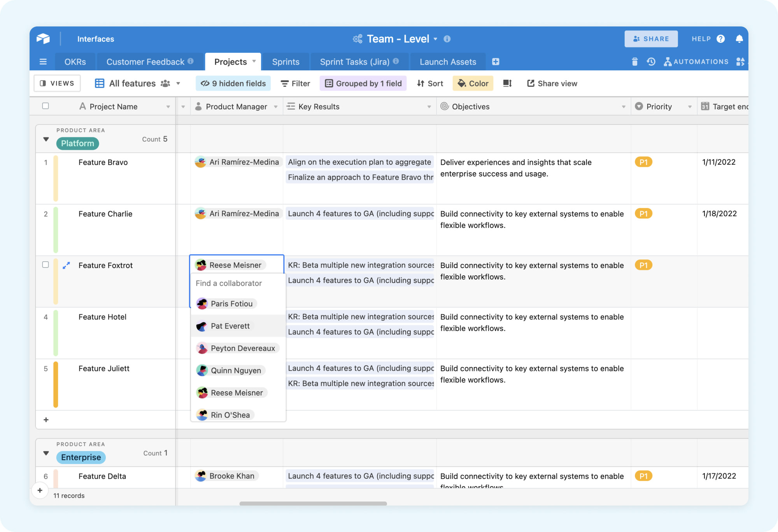Switch to the Sprints tab
778x532 pixels.
(286, 62)
